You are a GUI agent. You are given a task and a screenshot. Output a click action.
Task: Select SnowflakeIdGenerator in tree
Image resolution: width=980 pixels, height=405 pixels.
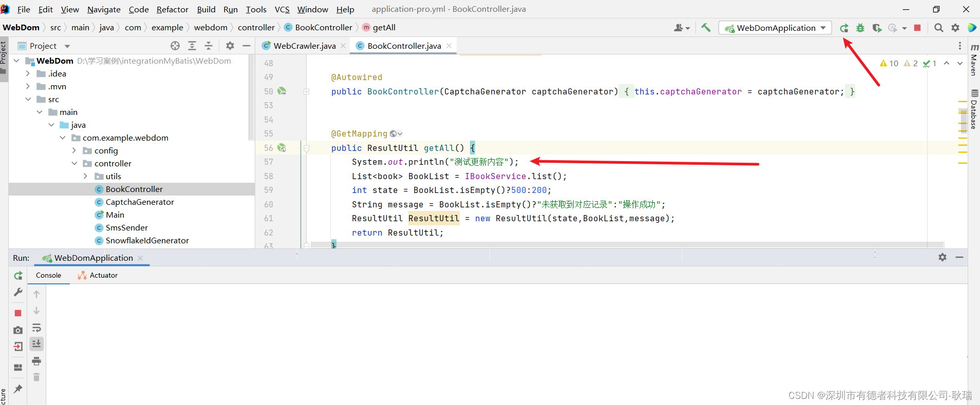coord(147,240)
